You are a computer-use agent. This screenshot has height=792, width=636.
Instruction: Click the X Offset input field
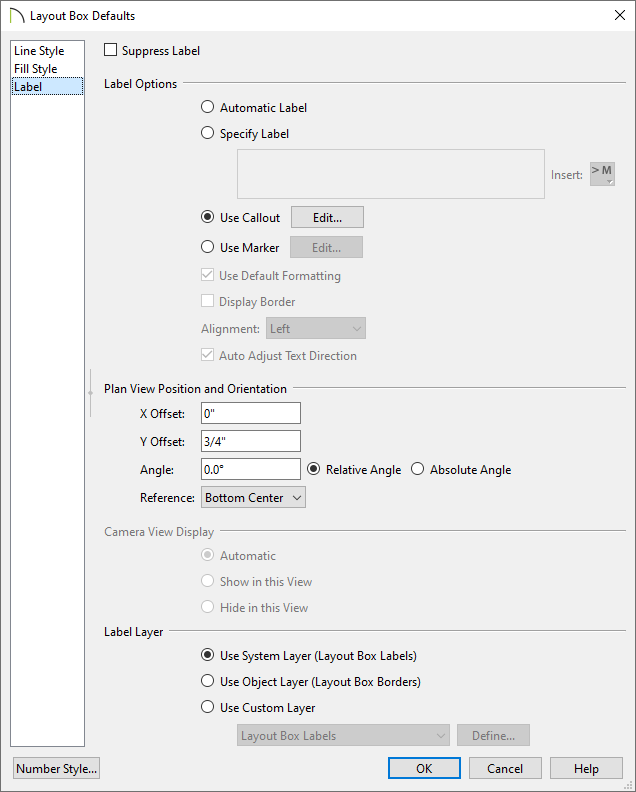pyautogui.click(x=251, y=413)
